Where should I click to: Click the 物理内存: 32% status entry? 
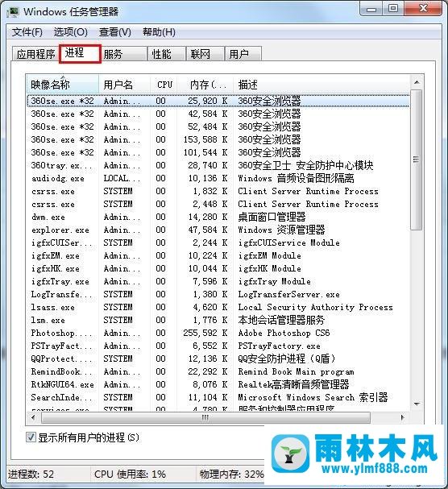(x=231, y=474)
